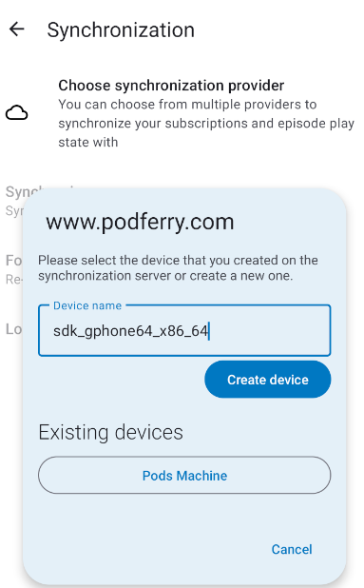Image resolution: width=364 pixels, height=588 pixels.
Task: Click the device selection instruction text
Action: [x=178, y=267]
